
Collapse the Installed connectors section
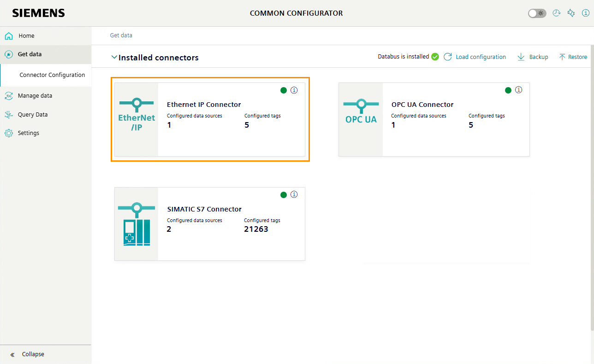114,58
